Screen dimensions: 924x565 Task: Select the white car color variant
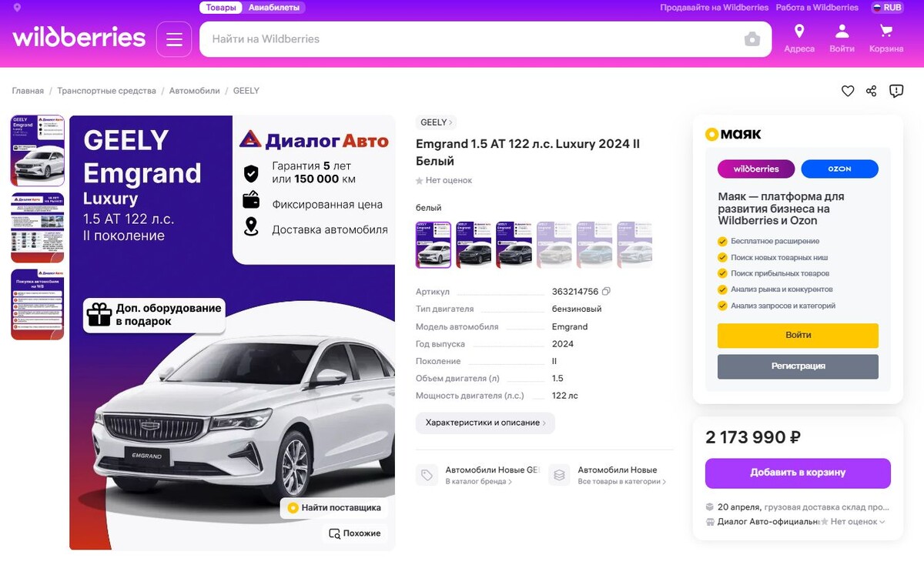click(x=434, y=245)
